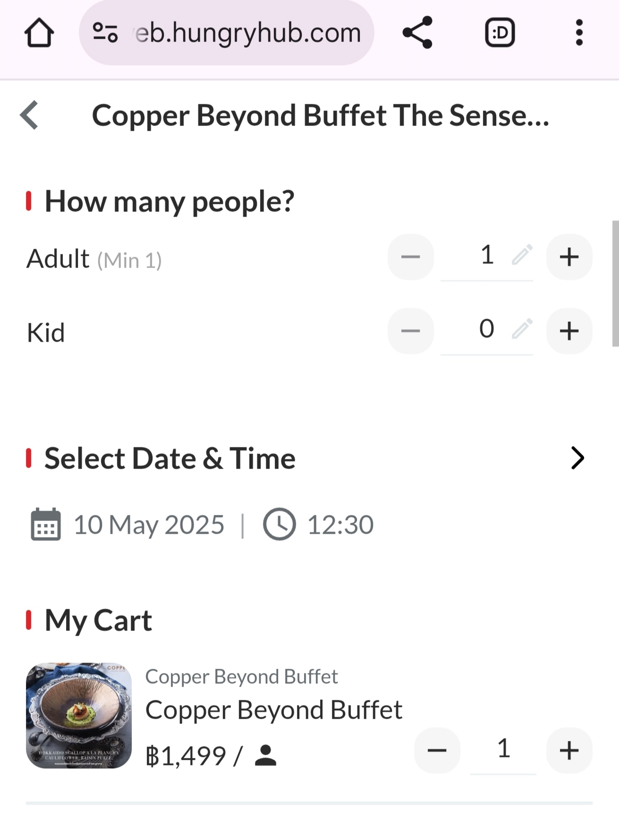This screenshot has width=619, height=840.
Task: Edit kid count with pencil icon
Action: tap(522, 329)
